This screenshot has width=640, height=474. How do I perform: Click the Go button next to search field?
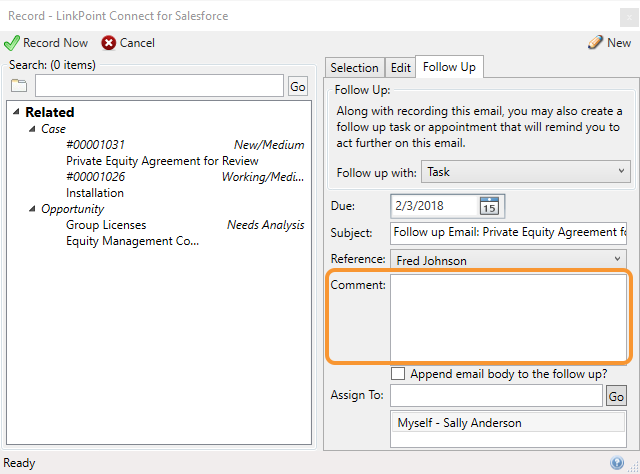(298, 87)
